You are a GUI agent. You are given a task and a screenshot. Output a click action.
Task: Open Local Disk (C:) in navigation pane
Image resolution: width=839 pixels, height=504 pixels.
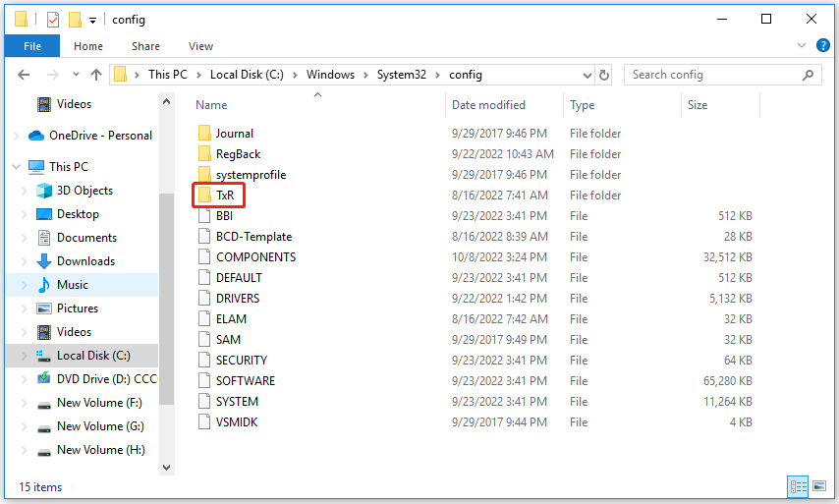coord(93,356)
